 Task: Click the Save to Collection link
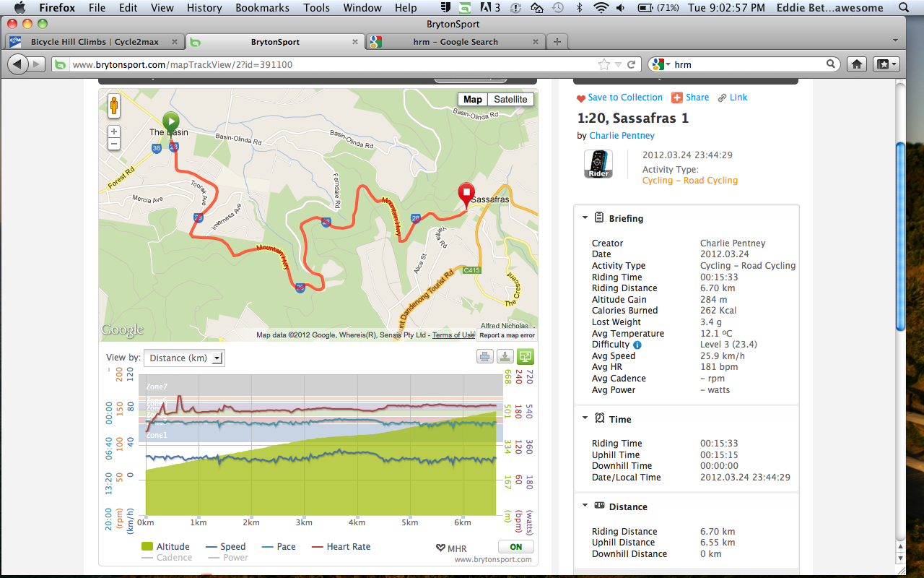tap(625, 98)
